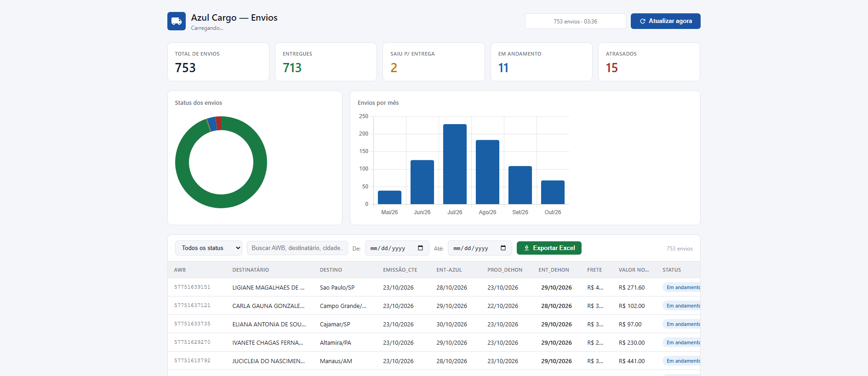Sort by EMISSÃO_CTE column header

400,270
